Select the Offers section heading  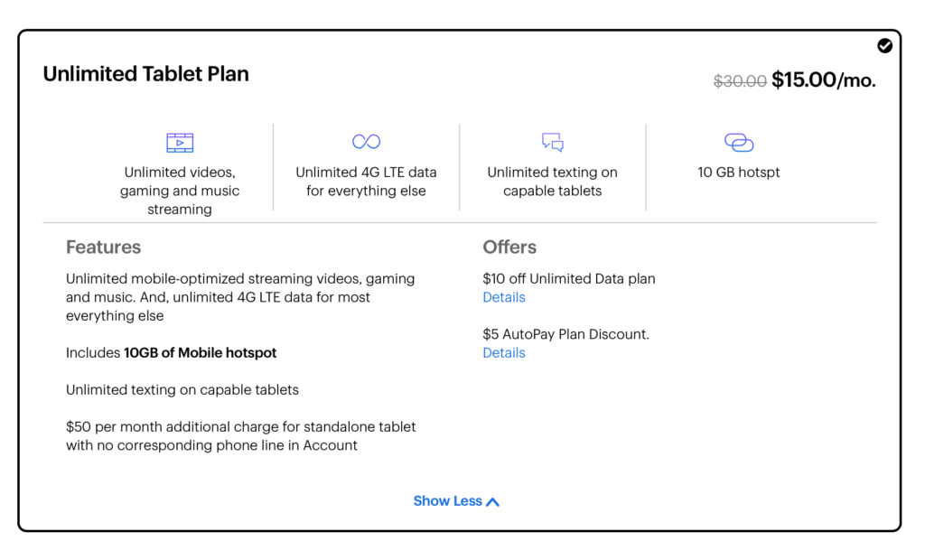click(x=509, y=247)
